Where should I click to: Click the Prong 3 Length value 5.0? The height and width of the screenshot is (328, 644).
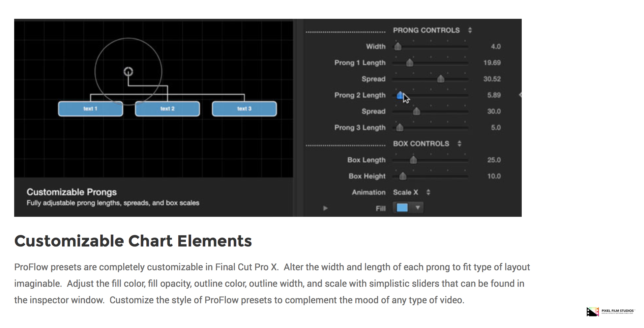click(x=496, y=127)
